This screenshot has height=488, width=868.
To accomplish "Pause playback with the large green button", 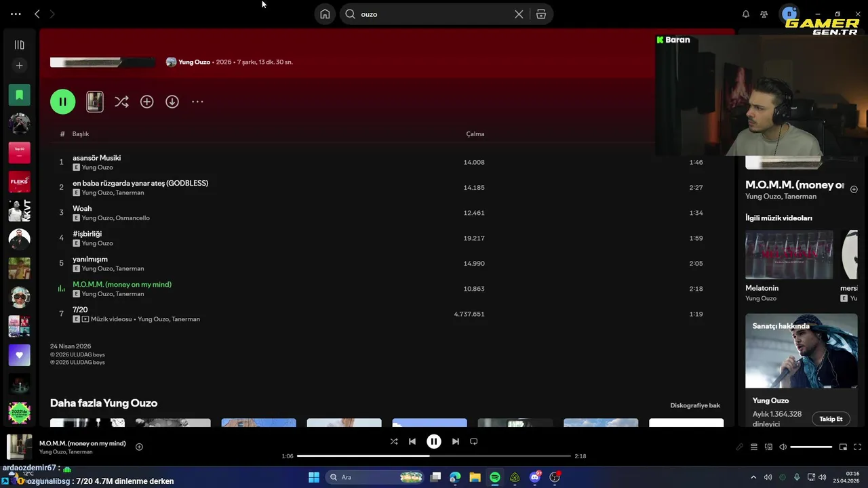I will pos(62,102).
